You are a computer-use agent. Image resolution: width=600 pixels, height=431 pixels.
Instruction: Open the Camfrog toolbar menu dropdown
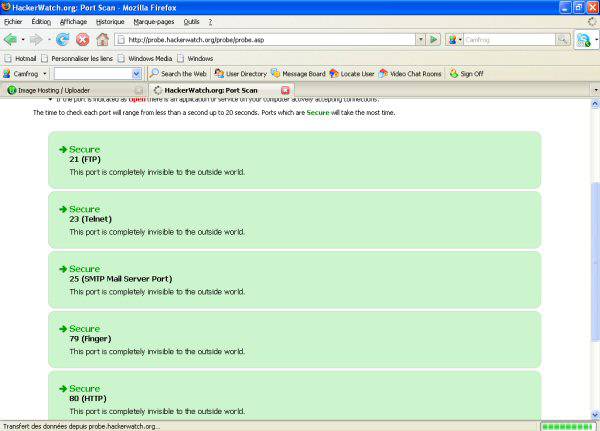(x=45, y=73)
